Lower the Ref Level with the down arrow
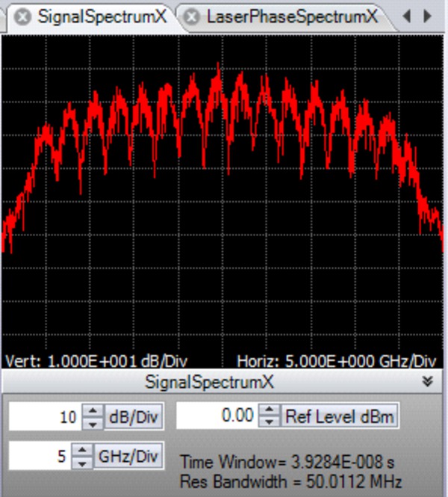448x497 pixels. [x=269, y=422]
